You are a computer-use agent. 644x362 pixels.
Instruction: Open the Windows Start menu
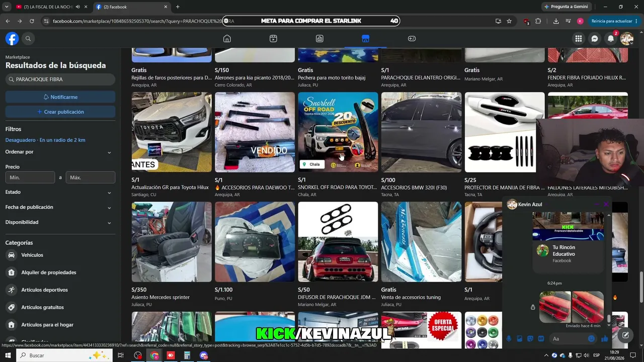(8, 355)
